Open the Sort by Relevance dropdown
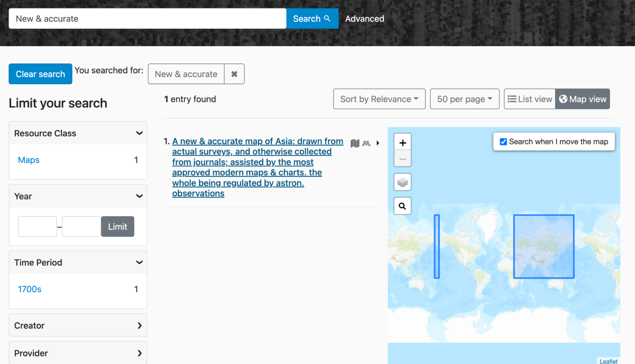The width and height of the screenshot is (635, 364). [379, 99]
